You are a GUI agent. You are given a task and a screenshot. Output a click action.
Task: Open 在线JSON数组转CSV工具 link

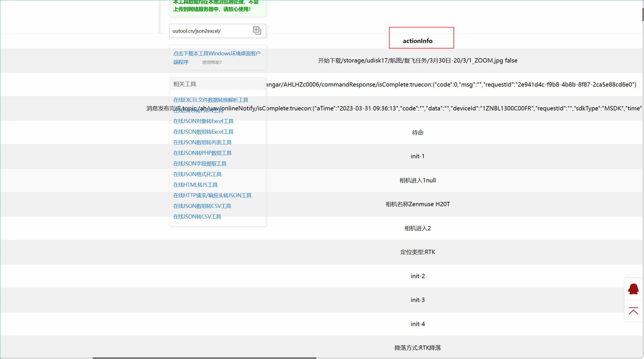pos(202,206)
